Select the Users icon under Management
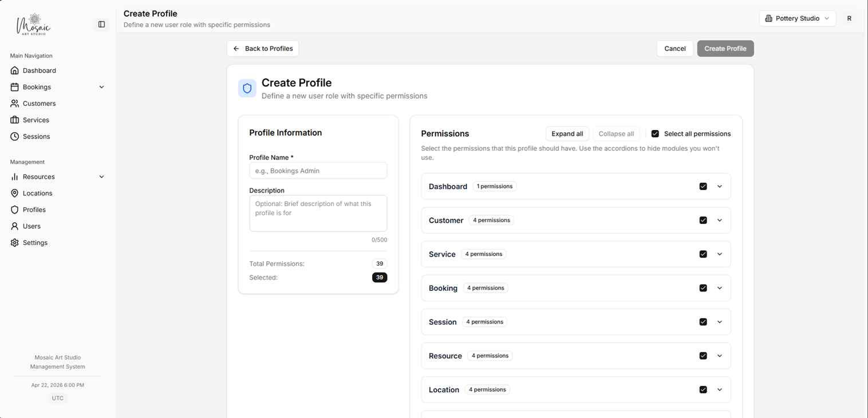868x418 pixels. 14,226
